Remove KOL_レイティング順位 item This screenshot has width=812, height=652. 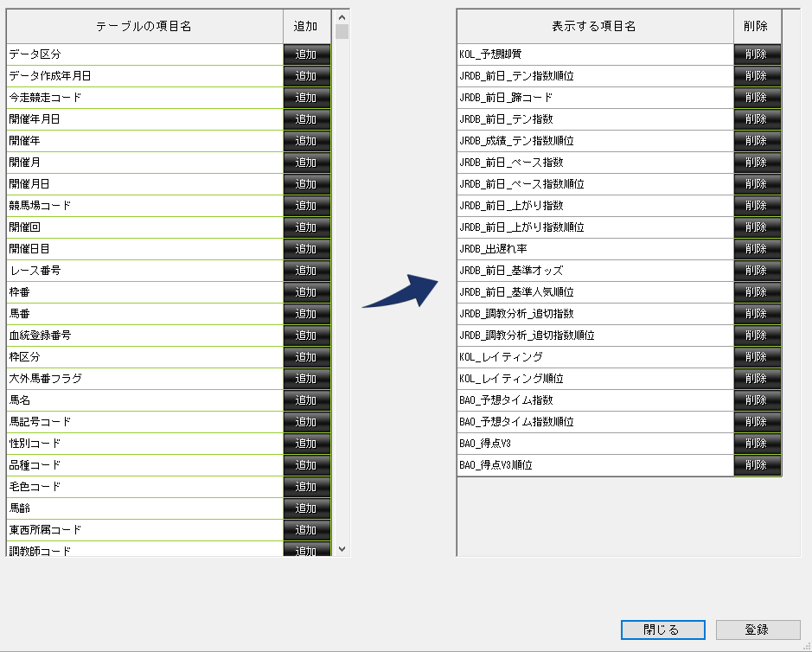pyautogui.click(x=758, y=379)
